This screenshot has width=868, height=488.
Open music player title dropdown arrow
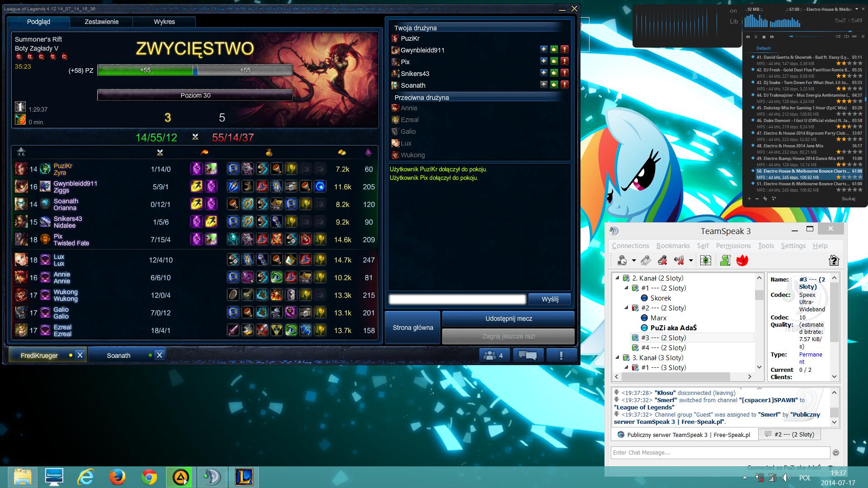coord(857,9)
